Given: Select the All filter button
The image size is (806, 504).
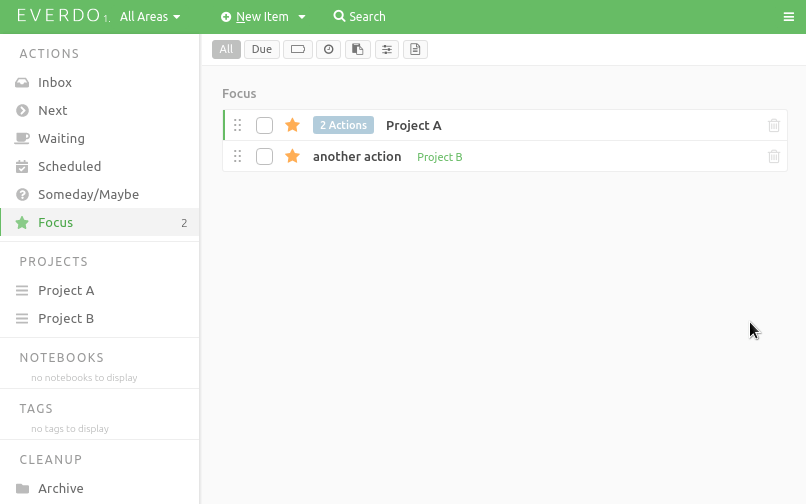Looking at the screenshot, I should [x=226, y=49].
